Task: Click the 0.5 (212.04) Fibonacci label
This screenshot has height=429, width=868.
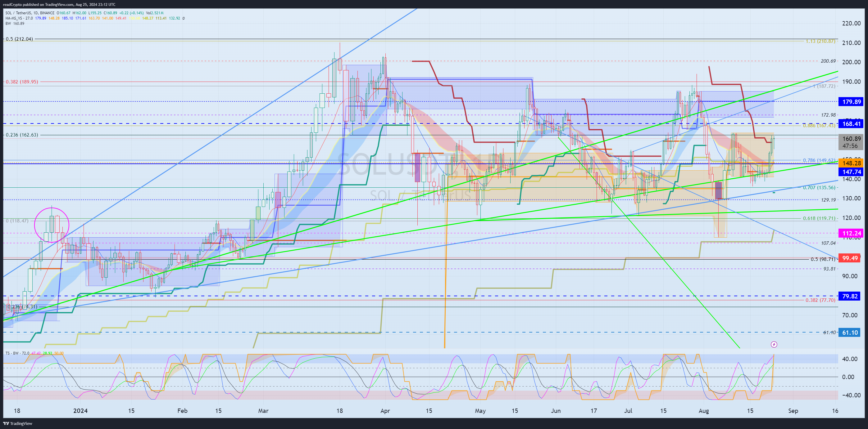Action: [x=19, y=39]
